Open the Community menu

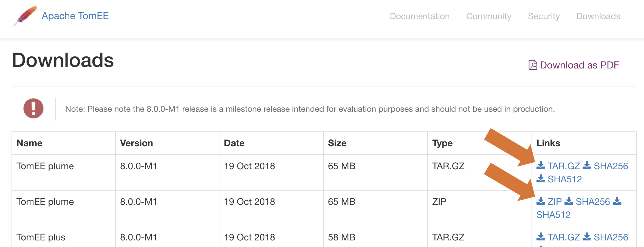pos(489,16)
